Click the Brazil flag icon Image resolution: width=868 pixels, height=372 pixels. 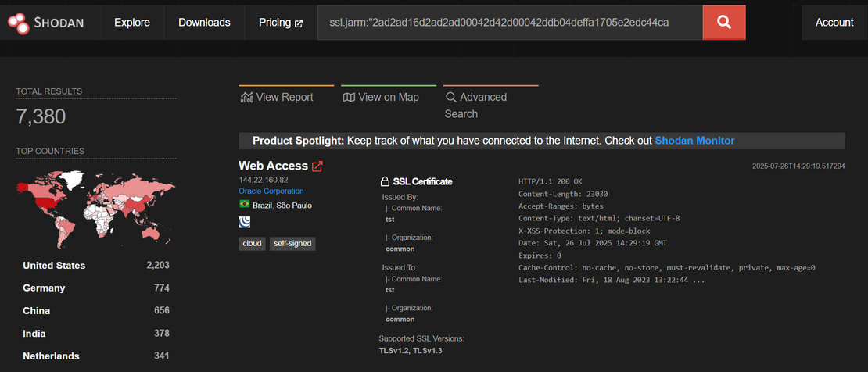point(245,204)
